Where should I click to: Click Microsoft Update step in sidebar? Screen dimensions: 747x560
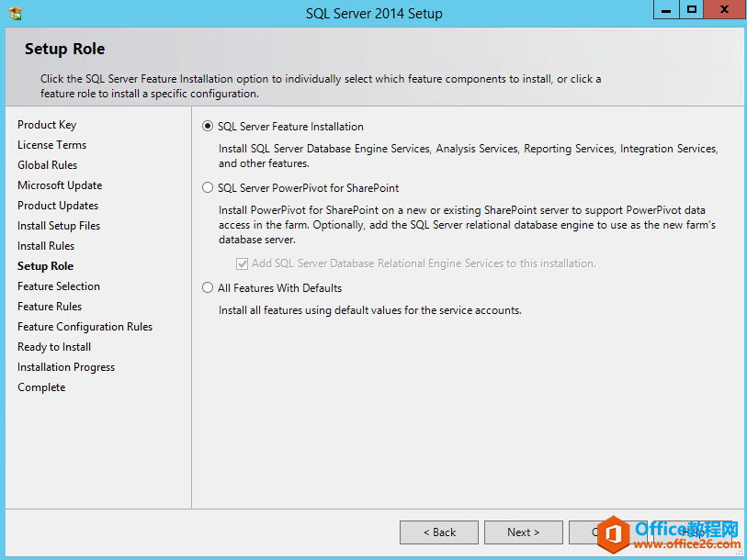[60, 185]
